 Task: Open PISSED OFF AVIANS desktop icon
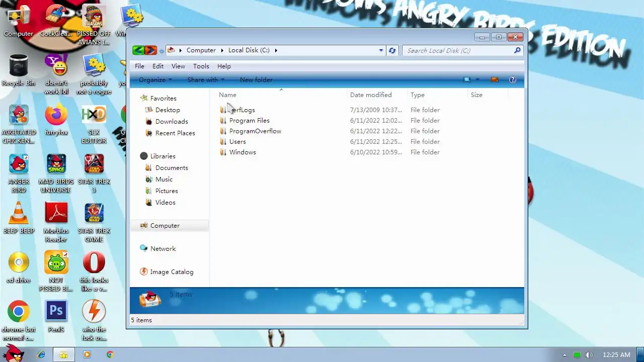point(94,25)
